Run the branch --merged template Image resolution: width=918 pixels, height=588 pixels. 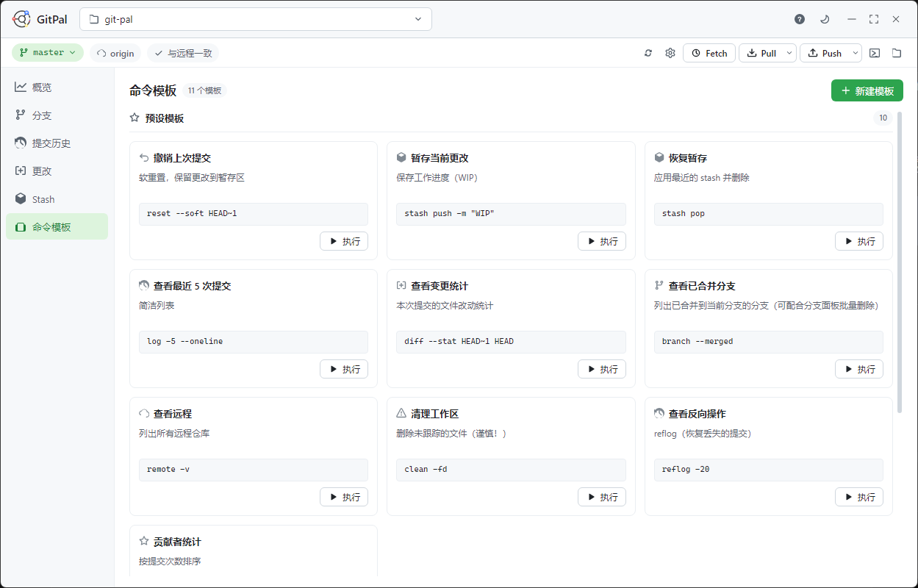[859, 369]
